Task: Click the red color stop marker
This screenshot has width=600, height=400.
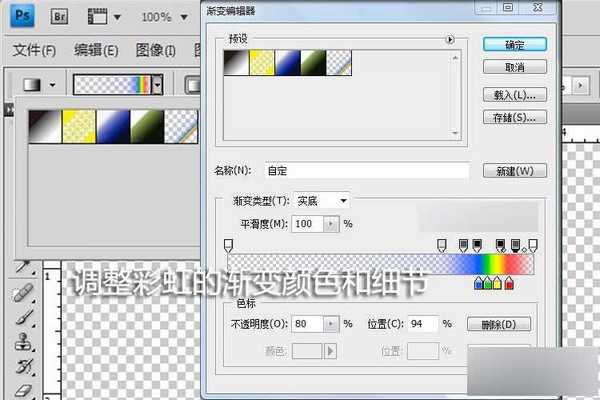Action: click(x=510, y=285)
